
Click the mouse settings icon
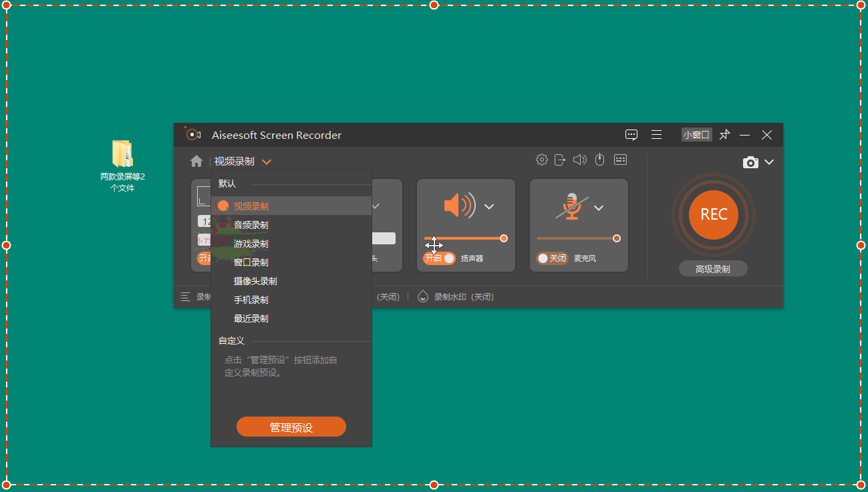[599, 160]
